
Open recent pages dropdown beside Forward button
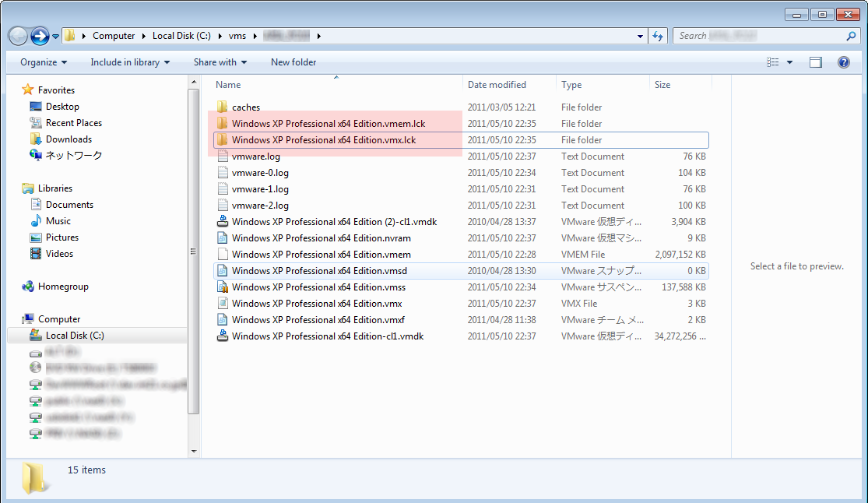coord(55,37)
